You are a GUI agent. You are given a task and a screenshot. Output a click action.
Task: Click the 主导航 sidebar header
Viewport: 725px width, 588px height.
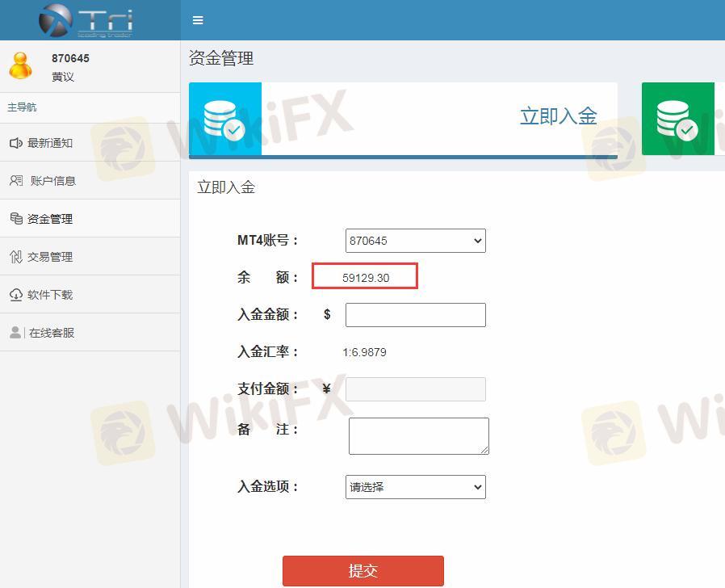[x=22, y=107]
